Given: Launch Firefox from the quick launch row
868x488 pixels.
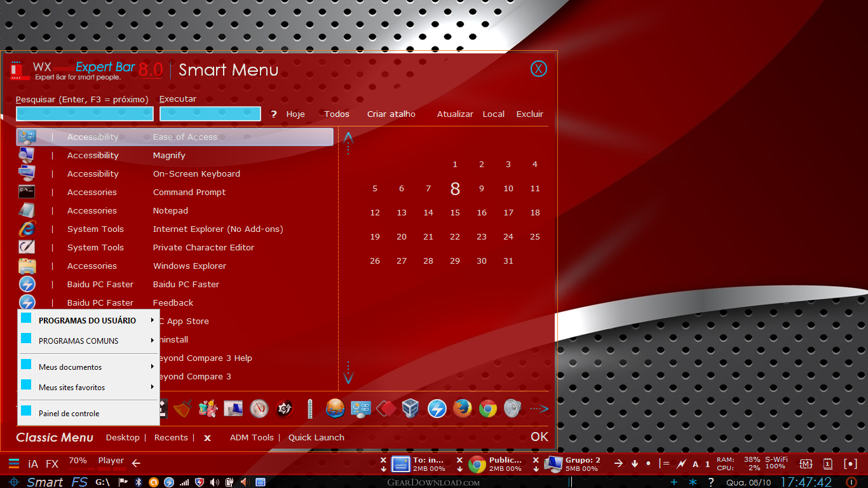Looking at the screenshot, I should click(x=463, y=409).
